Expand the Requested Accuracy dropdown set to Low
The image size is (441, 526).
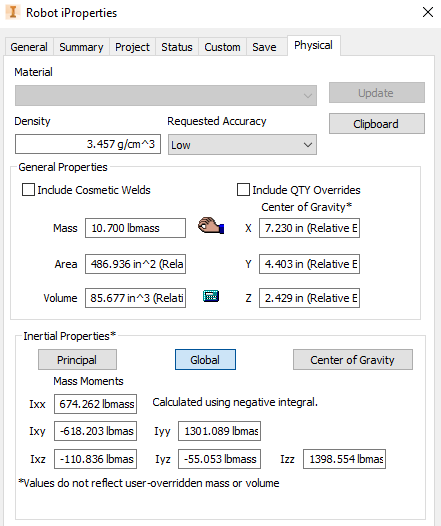pos(242,145)
